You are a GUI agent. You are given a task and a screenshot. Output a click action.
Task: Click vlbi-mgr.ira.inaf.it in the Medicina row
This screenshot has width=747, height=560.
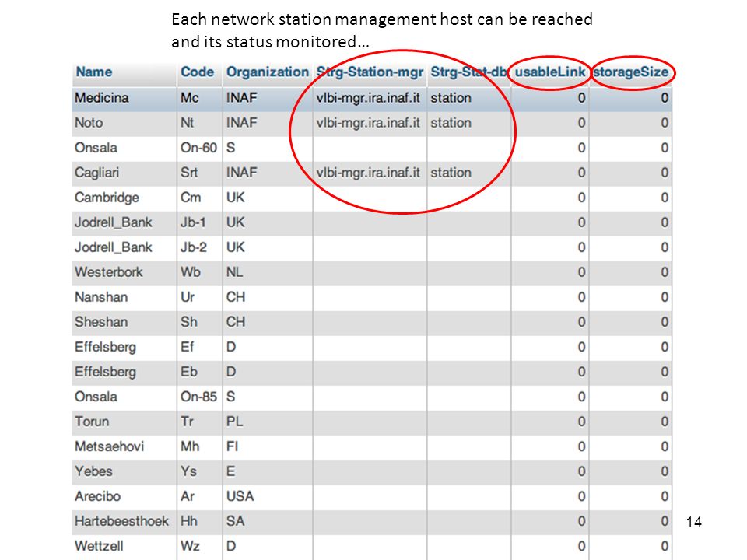[368, 98]
